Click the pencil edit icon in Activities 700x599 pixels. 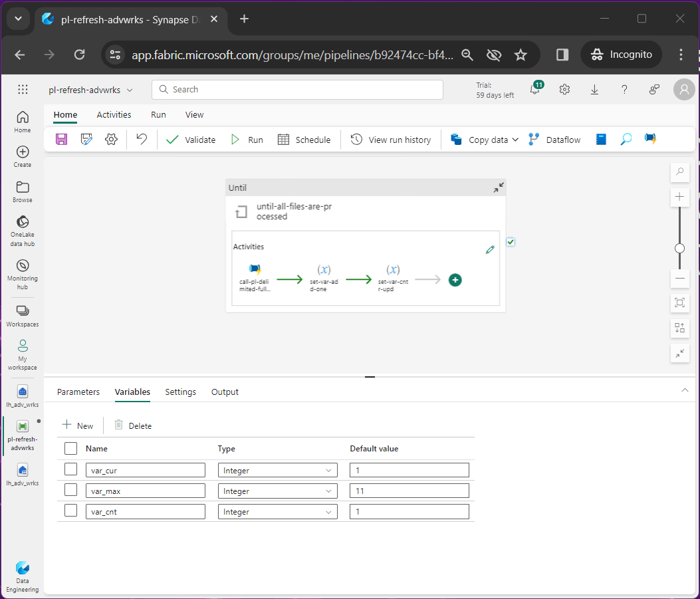click(x=490, y=250)
